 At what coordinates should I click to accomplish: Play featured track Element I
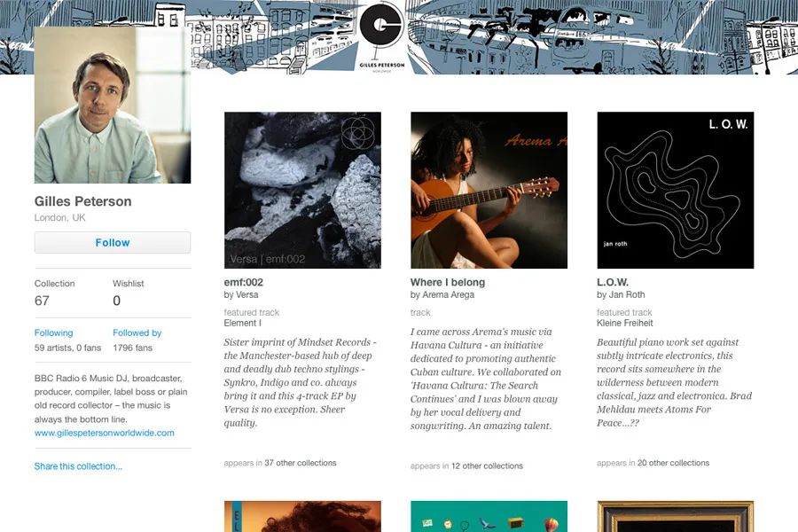243,324
